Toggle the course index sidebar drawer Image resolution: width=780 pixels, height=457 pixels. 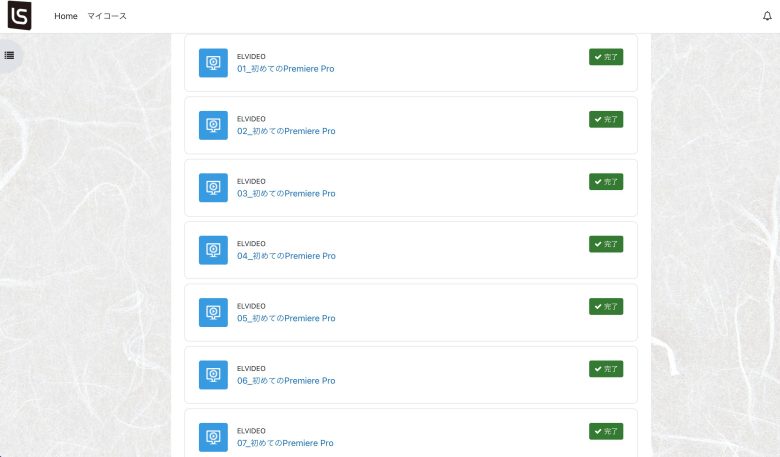pyautogui.click(x=10, y=55)
